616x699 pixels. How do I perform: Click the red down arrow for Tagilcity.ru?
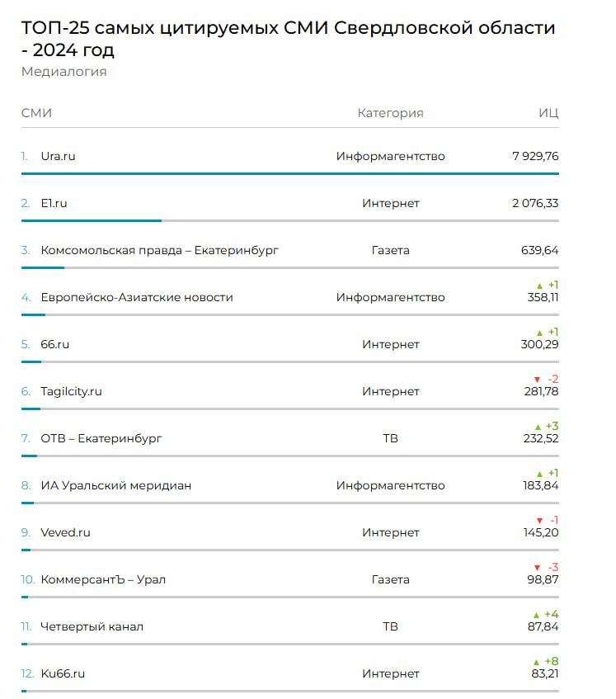538,380
